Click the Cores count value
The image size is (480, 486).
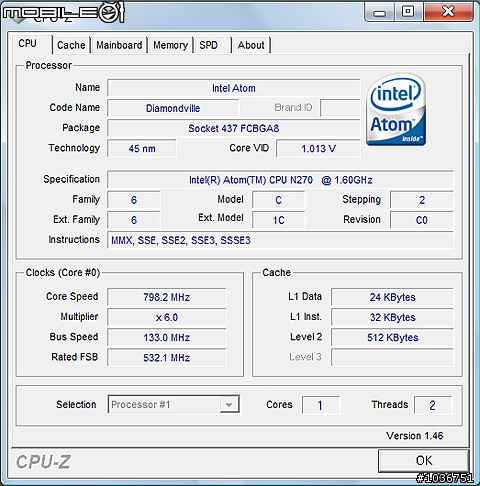pos(321,405)
